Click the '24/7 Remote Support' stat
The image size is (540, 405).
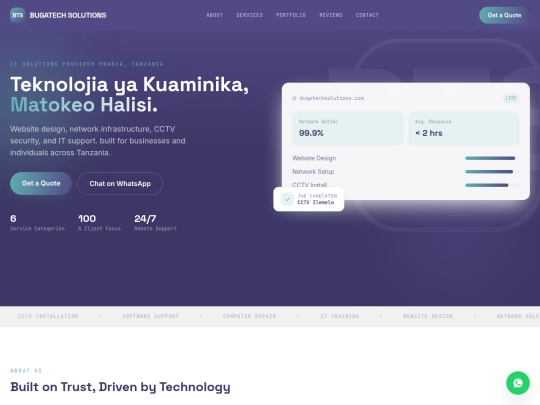pos(155,222)
